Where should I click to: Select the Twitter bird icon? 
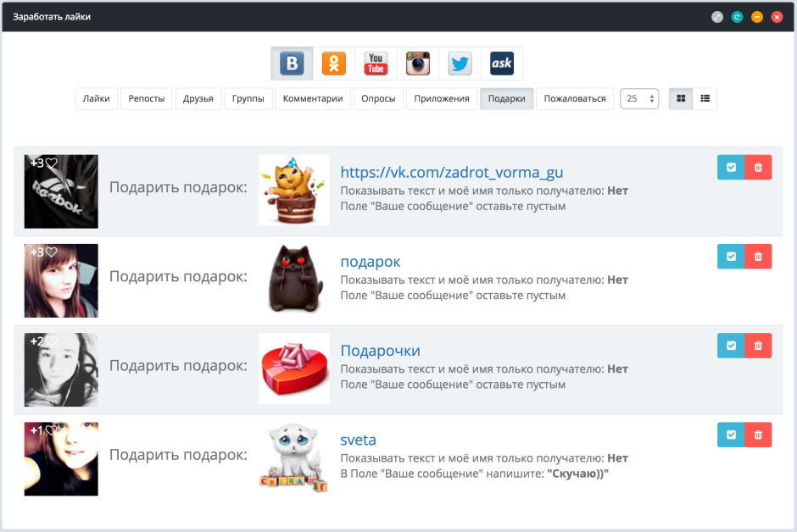pyautogui.click(x=460, y=64)
